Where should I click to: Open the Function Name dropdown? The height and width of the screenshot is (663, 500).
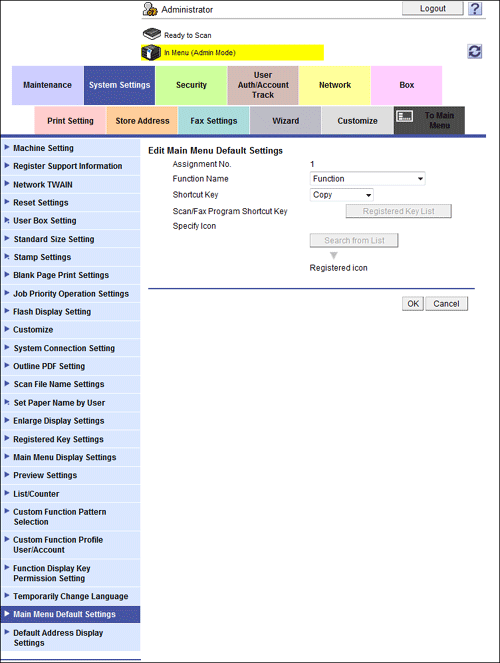[x=367, y=179]
